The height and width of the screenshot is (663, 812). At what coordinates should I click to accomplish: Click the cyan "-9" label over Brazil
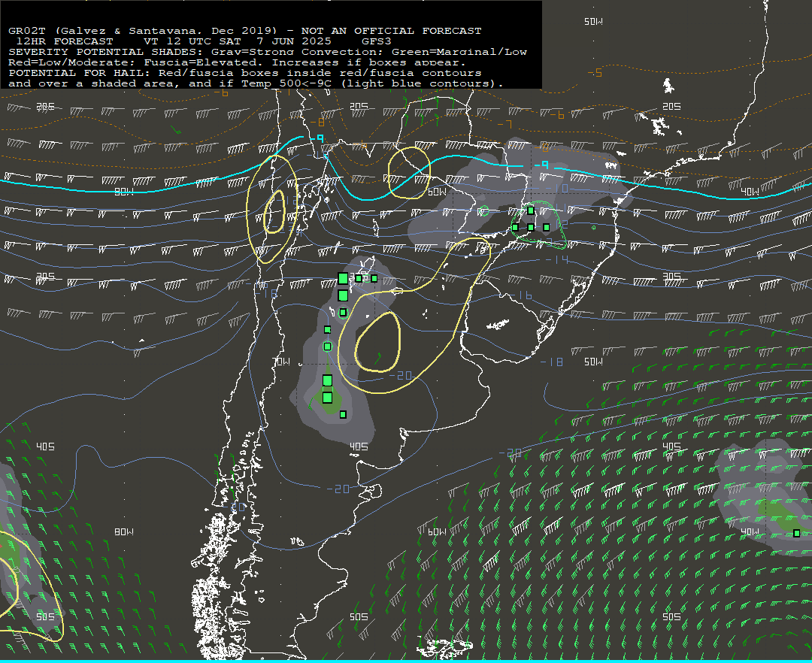541,165
